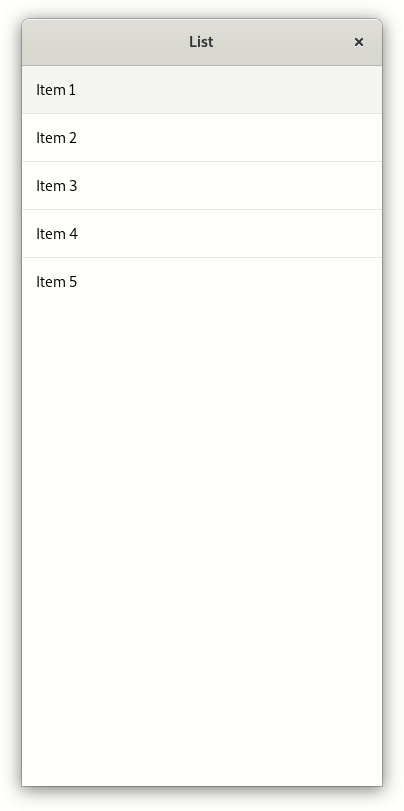Click the Item 4 text label
The image size is (404, 811).
pyautogui.click(x=56, y=234)
